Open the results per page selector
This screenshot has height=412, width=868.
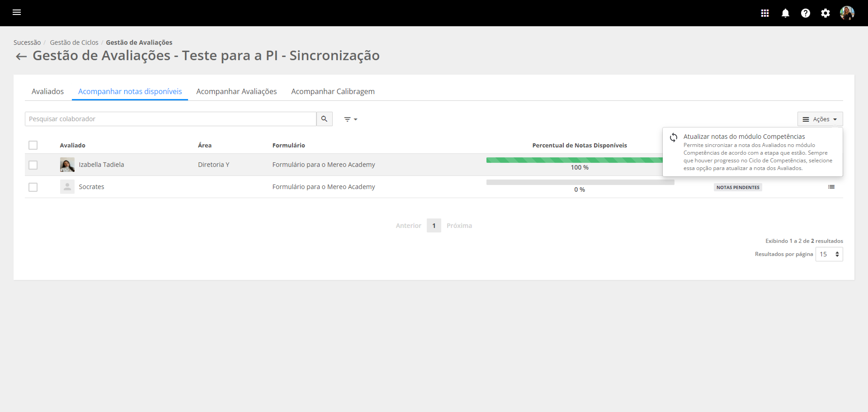(x=829, y=254)
